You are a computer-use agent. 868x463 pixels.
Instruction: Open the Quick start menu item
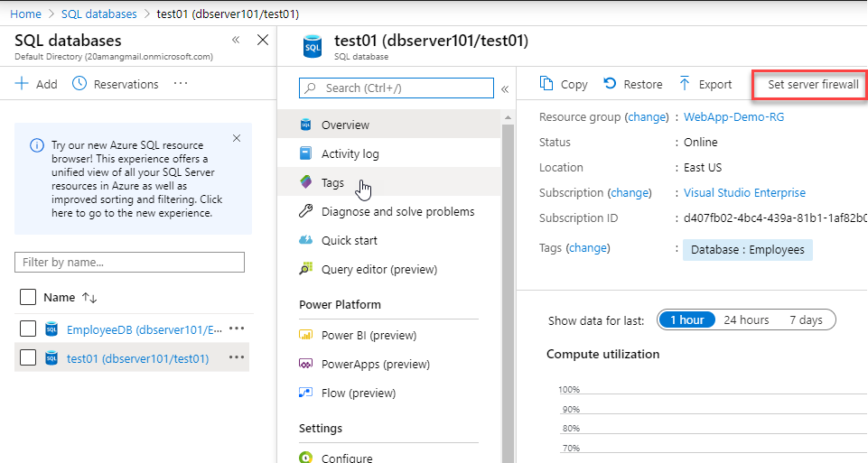coord(389,240)
